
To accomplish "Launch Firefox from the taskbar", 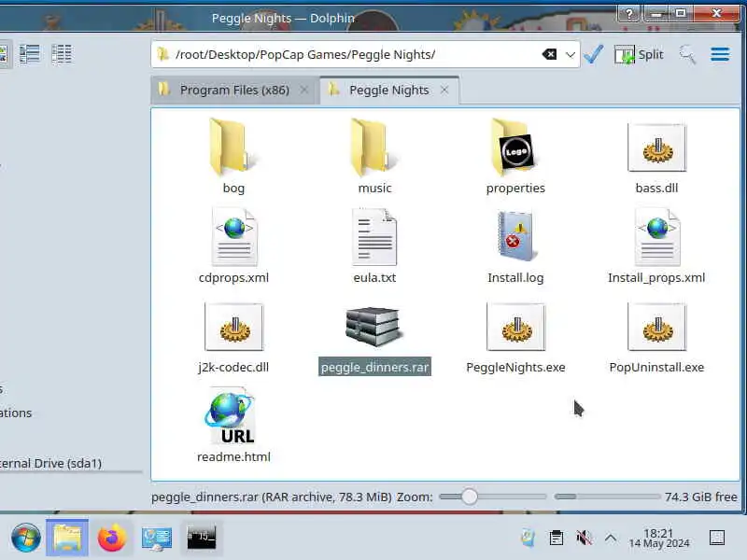I will coord(112,539).
